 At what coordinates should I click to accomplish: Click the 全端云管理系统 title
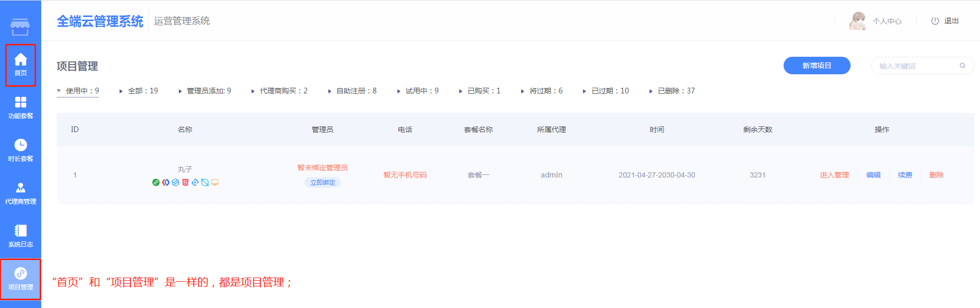pyautogui.click(x=100, y=21)
